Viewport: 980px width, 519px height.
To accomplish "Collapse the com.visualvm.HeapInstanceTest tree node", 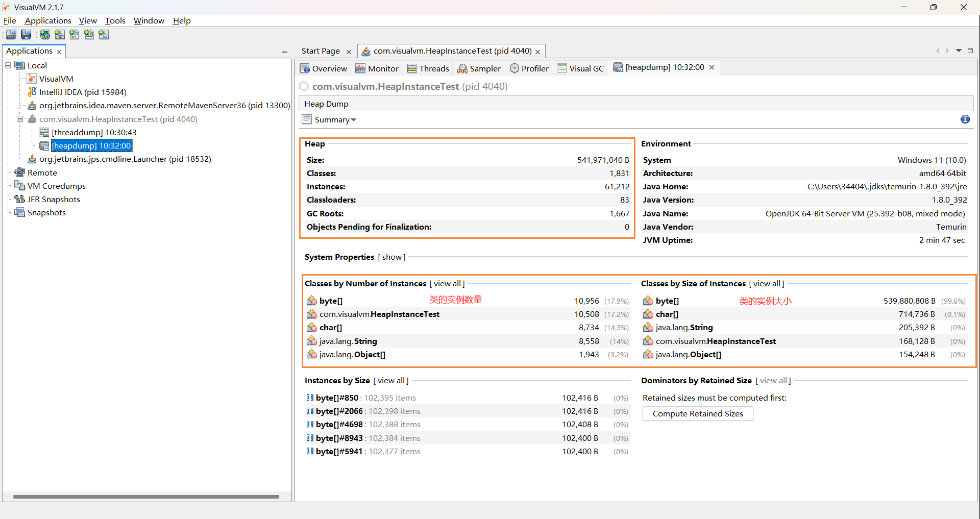I will tap(20, 119).
